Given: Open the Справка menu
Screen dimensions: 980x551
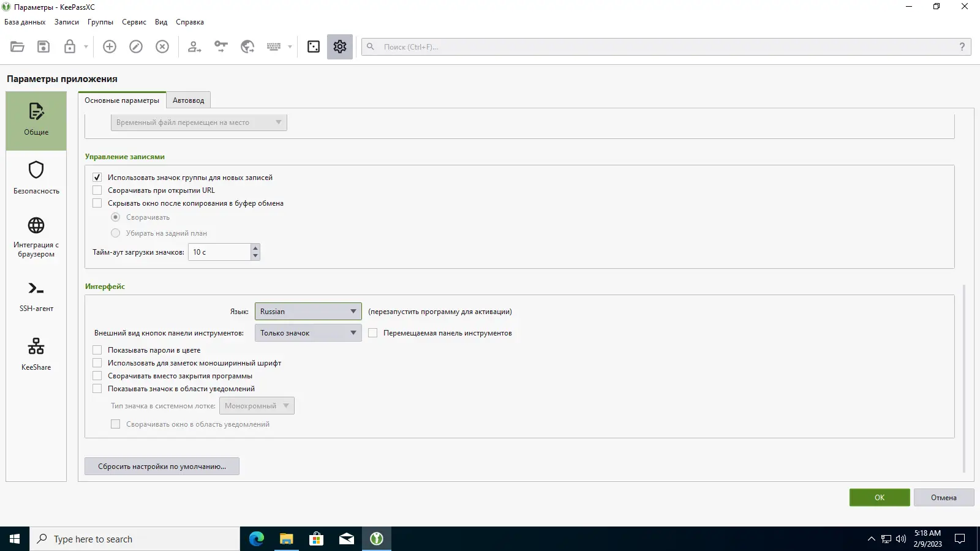Looking at the screenshot, I should [190, 22].
